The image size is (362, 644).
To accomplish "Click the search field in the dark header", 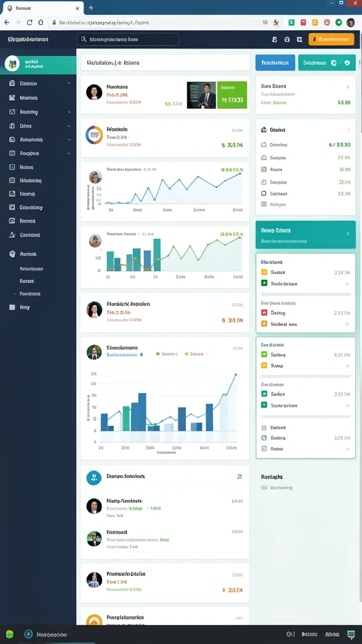I will click(x=128, y=40).
